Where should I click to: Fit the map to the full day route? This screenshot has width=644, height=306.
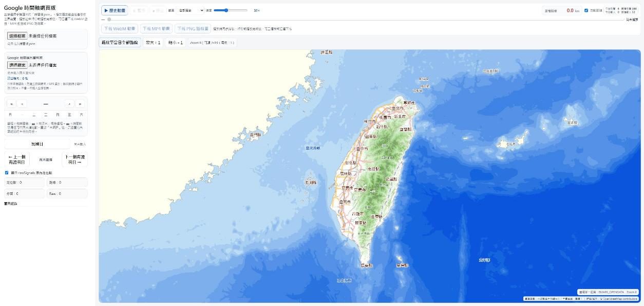coord(120,43)
